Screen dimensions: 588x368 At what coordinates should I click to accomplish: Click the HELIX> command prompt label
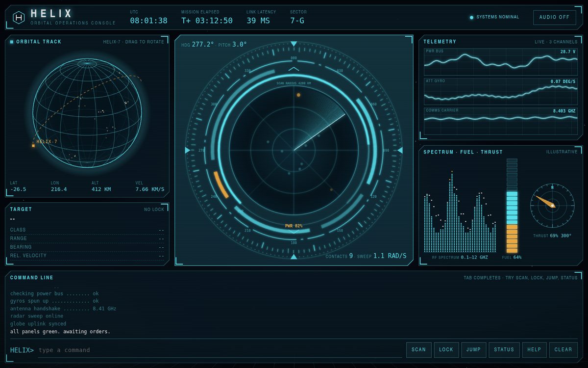pyautogui.click(x=22, y=350)
